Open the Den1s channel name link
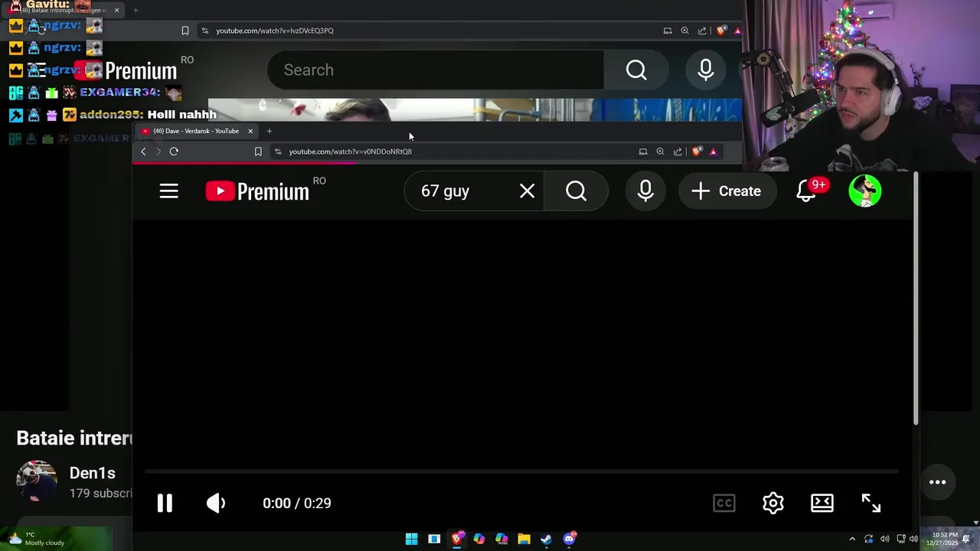The height and width of the screenshot is (551, 980). (92, 474)
